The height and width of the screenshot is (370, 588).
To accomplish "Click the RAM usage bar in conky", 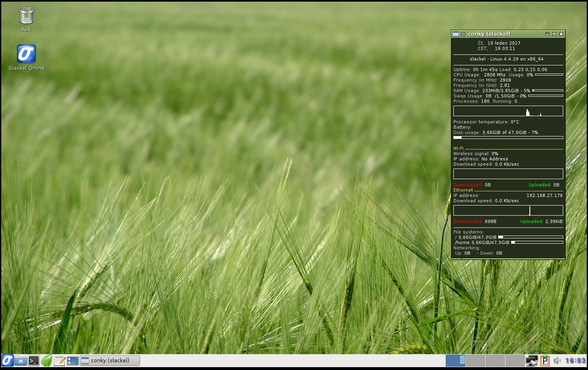I will click(548, 91).
